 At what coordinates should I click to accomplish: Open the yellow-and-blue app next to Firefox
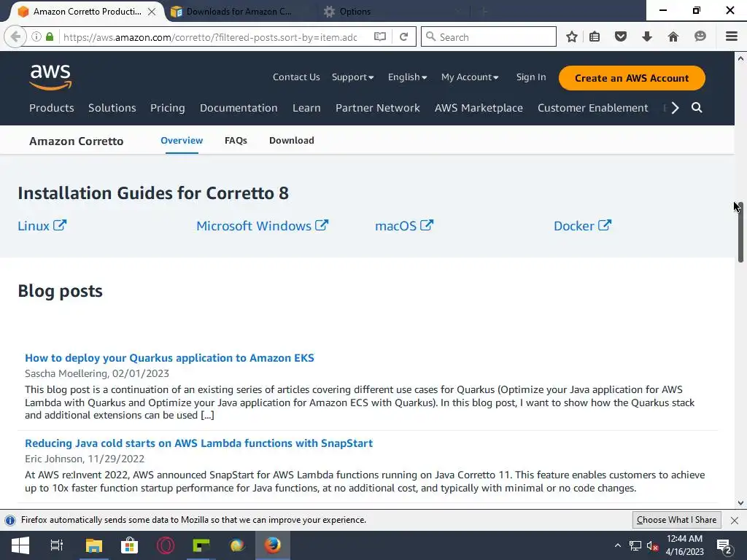237,545
